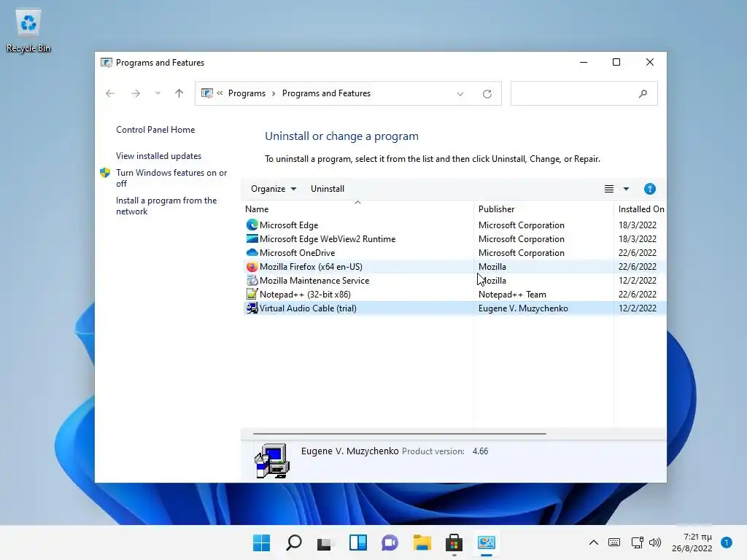Go forward with the forward arrow
Image resolution: width=747 pixels, height=560 pixels.
pos(136,93)
